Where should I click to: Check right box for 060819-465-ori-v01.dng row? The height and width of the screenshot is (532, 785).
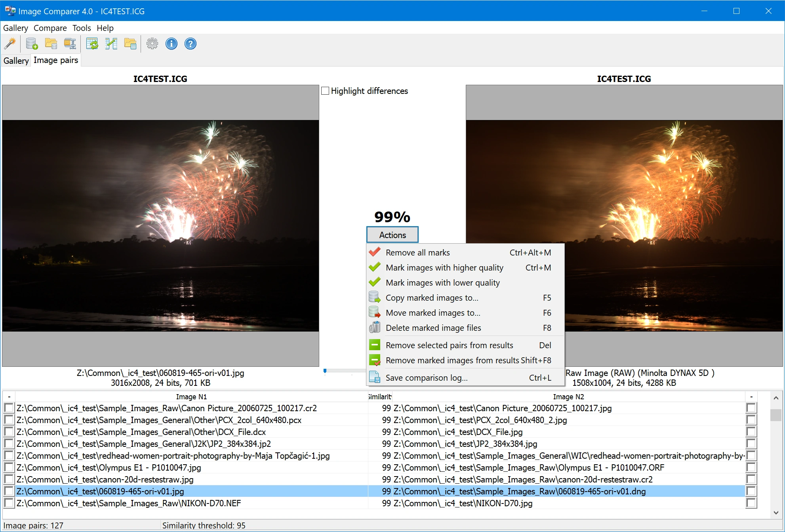tap(751, 491)
